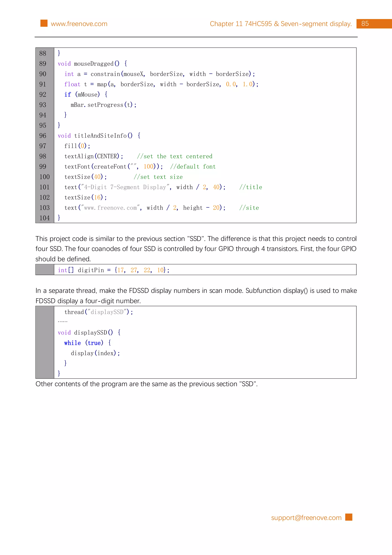The image size is (392, 555).
Task: Click the void titleAndSiteInfo() line
Action: pyautogui.click(x=99, y=136)
